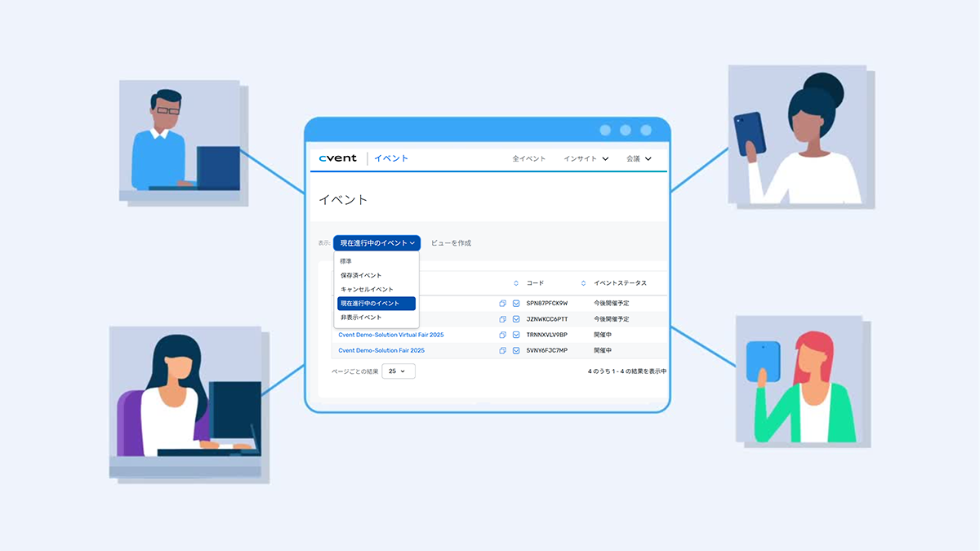
Task: Click the large イベント page heading
Action: [x=343, y=199]
